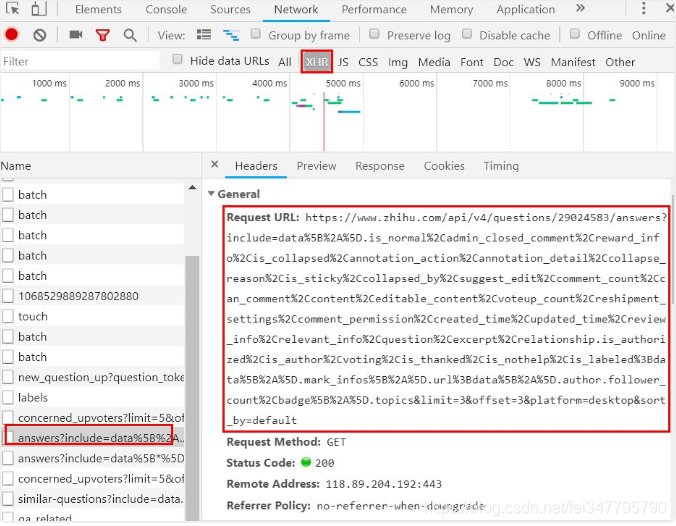This screenshot has width=676, height=526.
Task: Clear the network log
Action: [x=40, y=35]
